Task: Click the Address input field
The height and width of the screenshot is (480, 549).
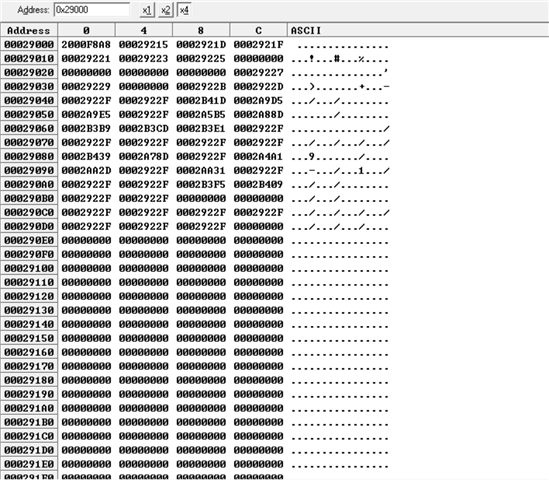Action: coord(92,10)
